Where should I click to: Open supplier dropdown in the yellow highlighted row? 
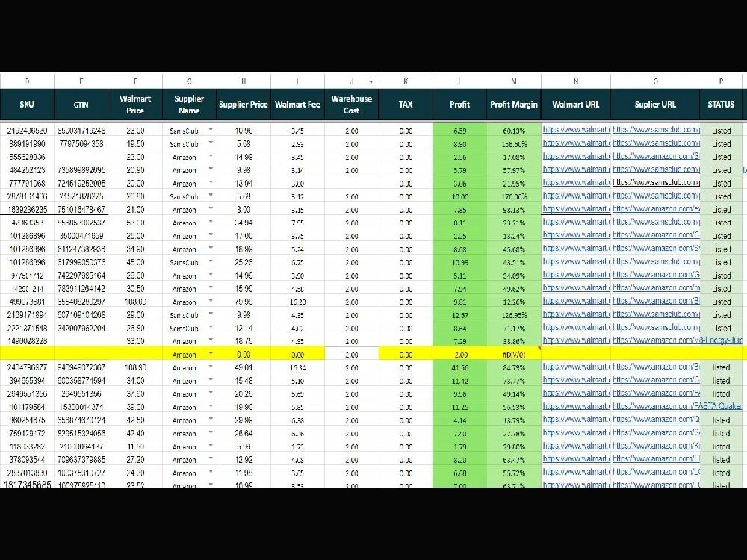[x=211, y=353]
